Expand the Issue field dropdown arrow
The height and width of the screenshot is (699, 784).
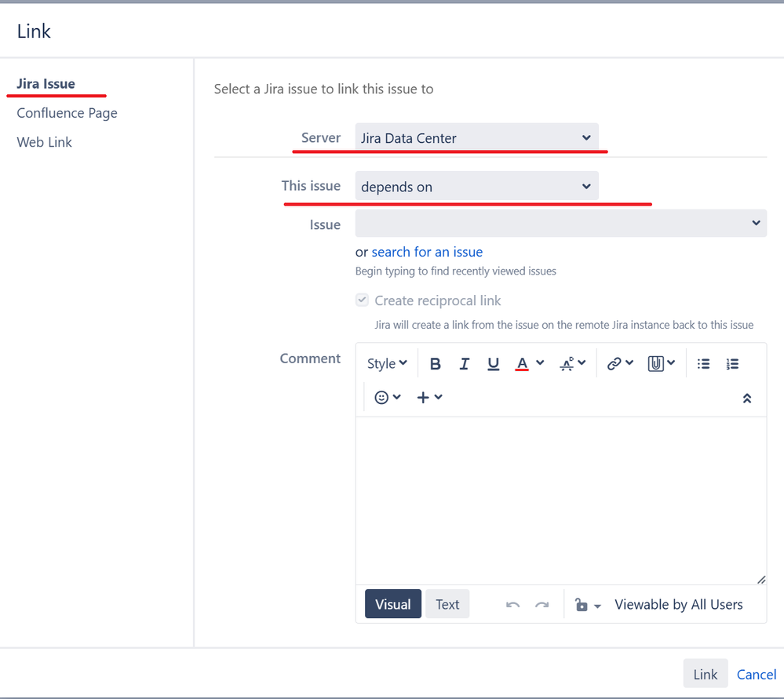756,223
